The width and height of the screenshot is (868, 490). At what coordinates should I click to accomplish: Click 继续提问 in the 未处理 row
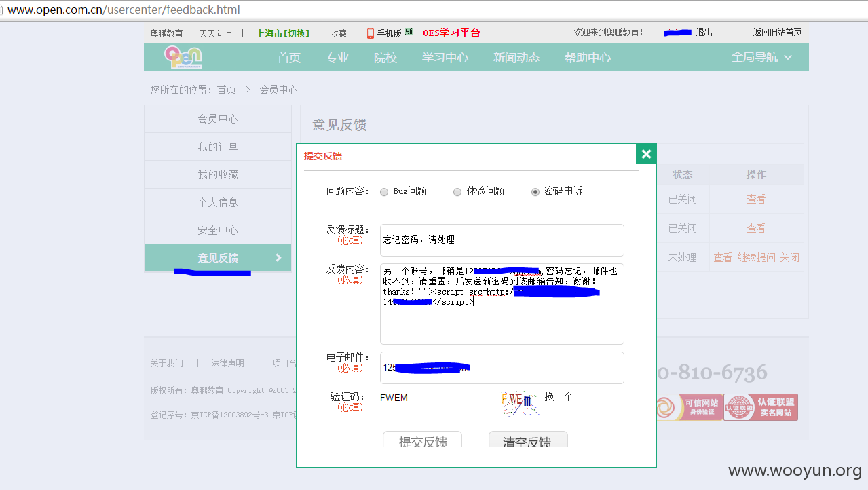[756, 258]
